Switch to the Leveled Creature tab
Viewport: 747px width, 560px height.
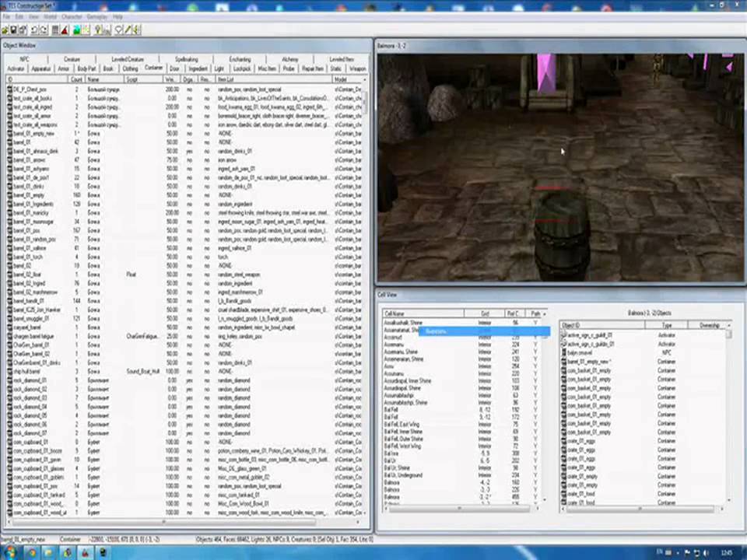[x=127, y=59]
